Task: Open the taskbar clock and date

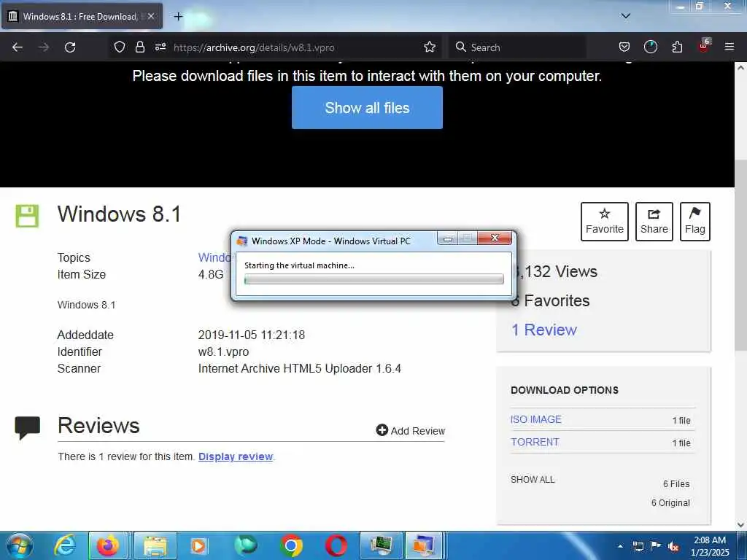Action: pyautogui.click(x=710, y=546)
